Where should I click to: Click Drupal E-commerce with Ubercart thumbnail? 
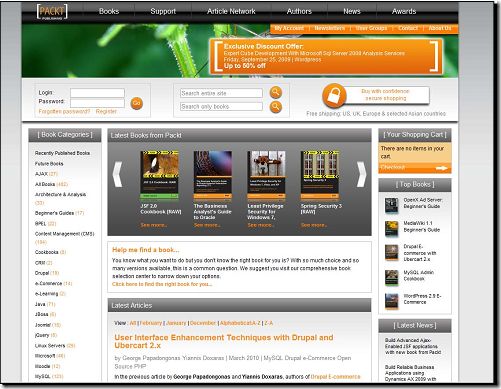click(392, 253)
